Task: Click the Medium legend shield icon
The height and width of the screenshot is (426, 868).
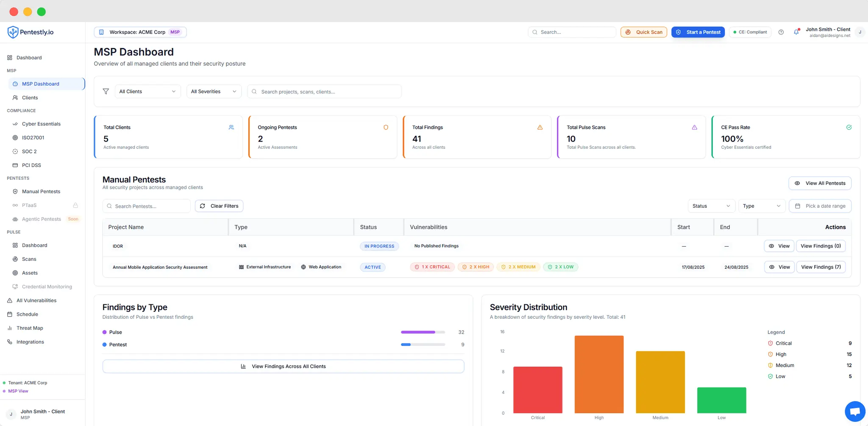Action: tap(771, 365)
